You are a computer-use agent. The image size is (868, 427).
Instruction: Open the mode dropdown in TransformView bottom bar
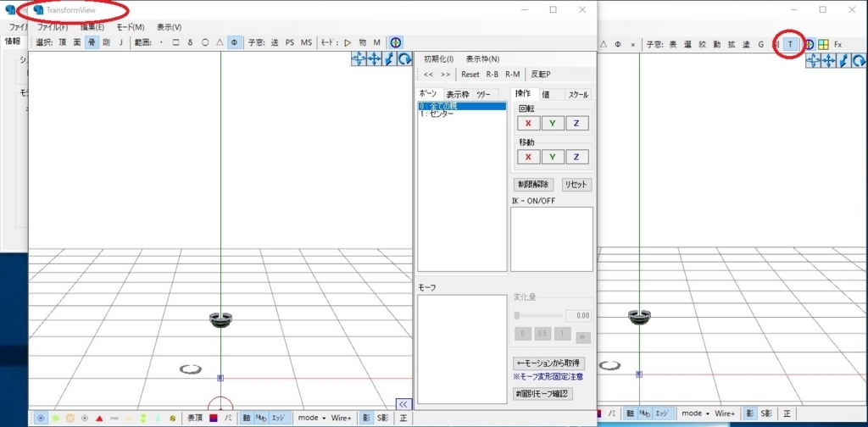(x=312, y=419)
